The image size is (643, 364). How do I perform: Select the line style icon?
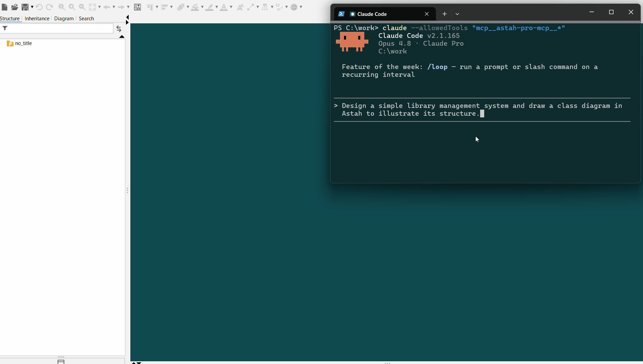coord(251,7)
